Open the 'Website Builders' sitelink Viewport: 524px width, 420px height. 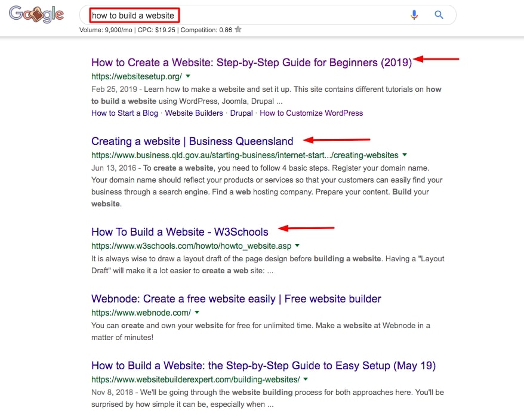click(194, 113)
